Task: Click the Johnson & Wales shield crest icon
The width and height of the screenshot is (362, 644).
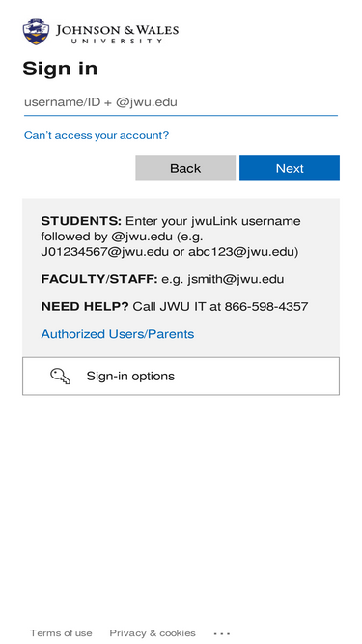Action: coord(36,32)
